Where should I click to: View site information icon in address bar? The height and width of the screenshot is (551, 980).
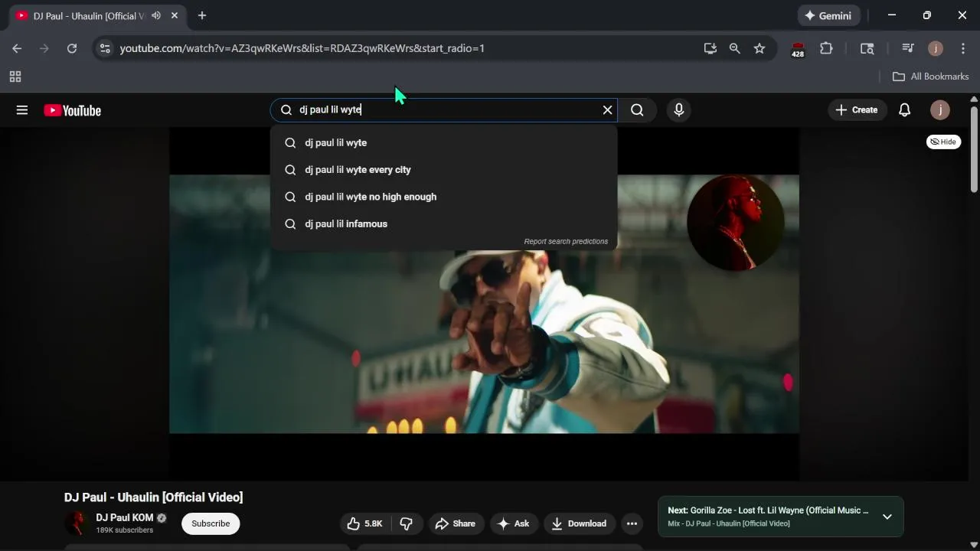click(105, 48)
